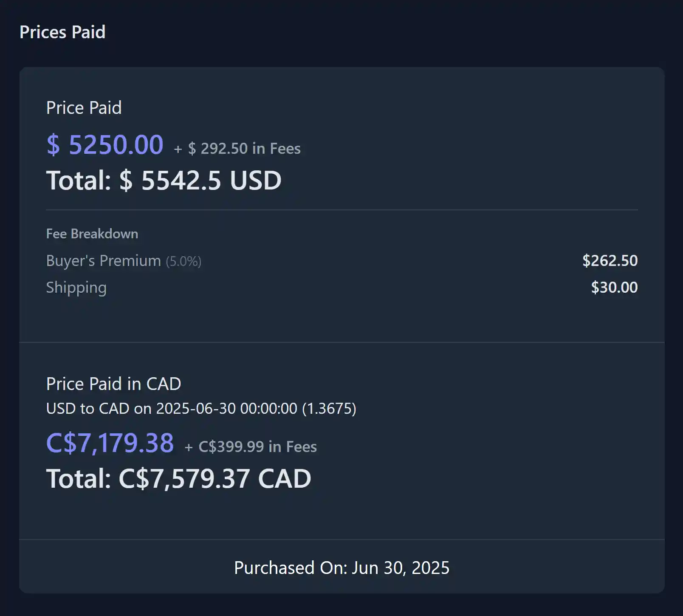This screenshot has width=683, height=616.
Task: Click the (1.3675) exchange rate value
Action: tap(329, 409)
